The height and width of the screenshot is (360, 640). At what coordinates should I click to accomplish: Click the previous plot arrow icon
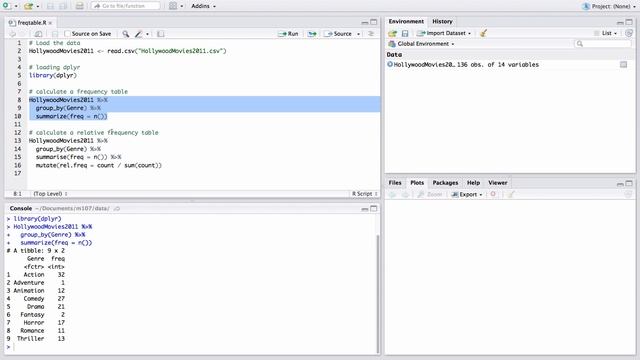(393, 195)
